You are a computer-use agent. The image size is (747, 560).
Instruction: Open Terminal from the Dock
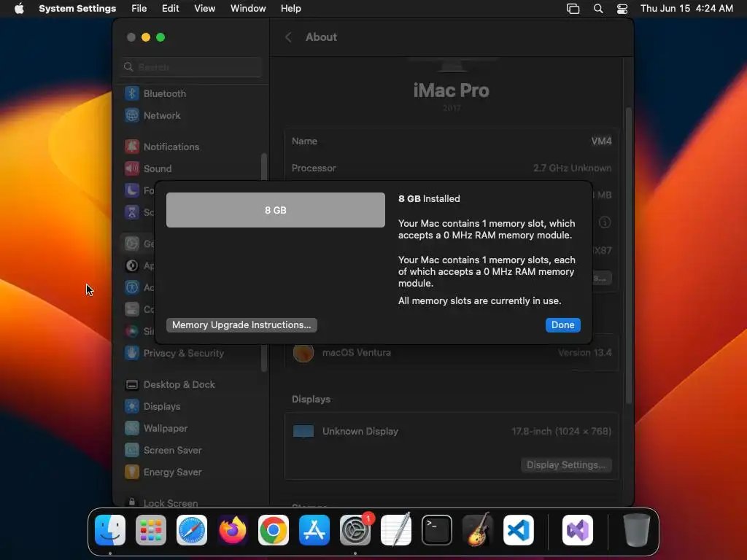(x=437, y=530)
